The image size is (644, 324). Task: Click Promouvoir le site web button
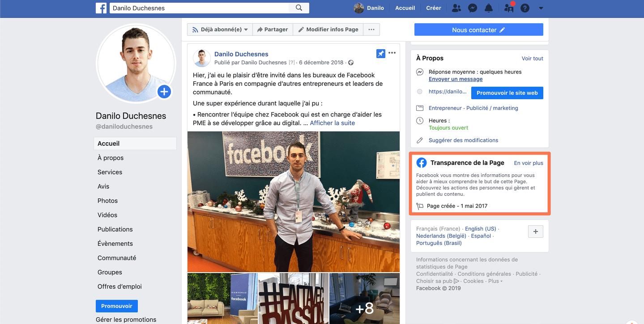507,93
